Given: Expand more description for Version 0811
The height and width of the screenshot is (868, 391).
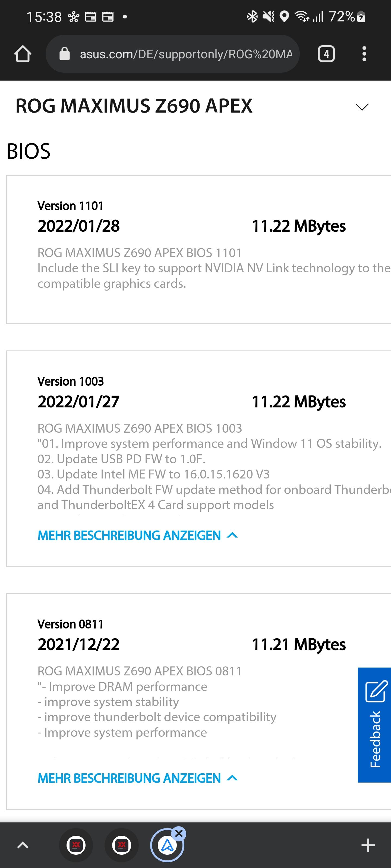Looking at the screenshot, I should [x=138, y=778].
